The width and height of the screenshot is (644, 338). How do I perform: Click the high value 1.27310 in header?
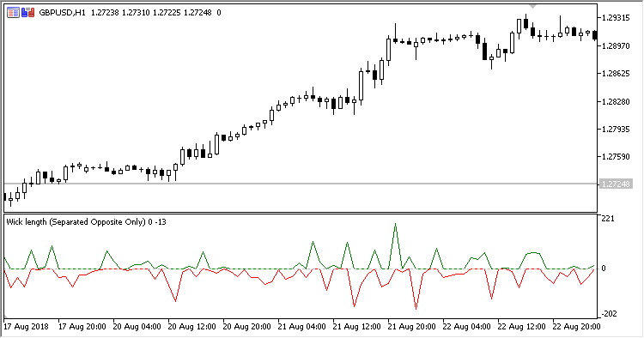tap(136, 13)
